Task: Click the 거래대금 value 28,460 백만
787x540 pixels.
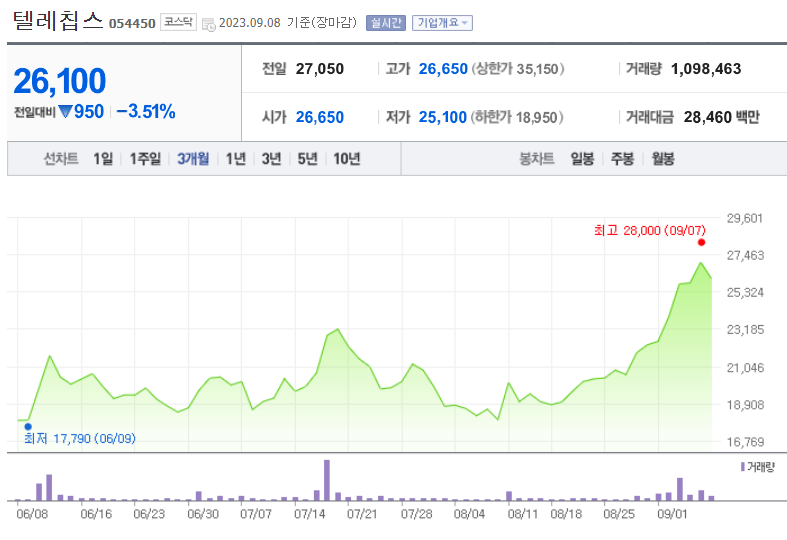Action: click(722, 117)
